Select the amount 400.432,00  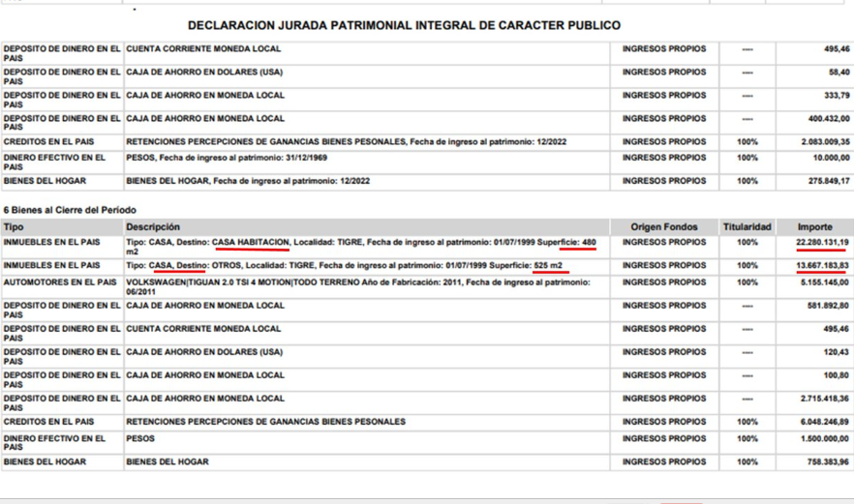coord(829,119)
